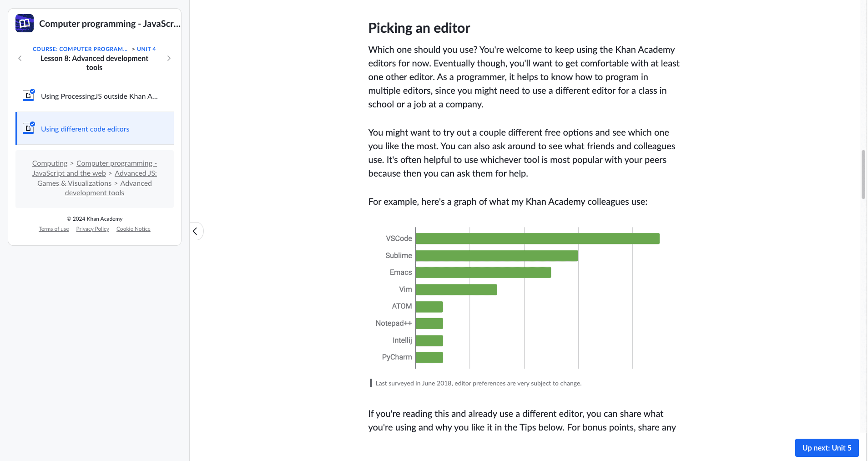
Task: Click the VSCode bar in the chart
Action: coord(537,238)
